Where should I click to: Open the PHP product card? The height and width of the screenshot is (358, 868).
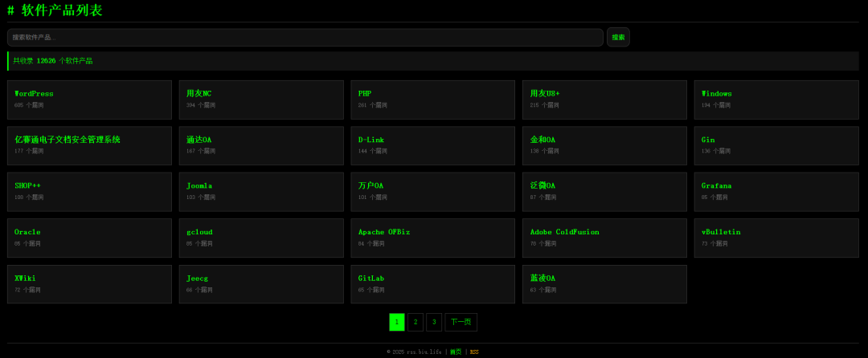[x=433, y=100]
